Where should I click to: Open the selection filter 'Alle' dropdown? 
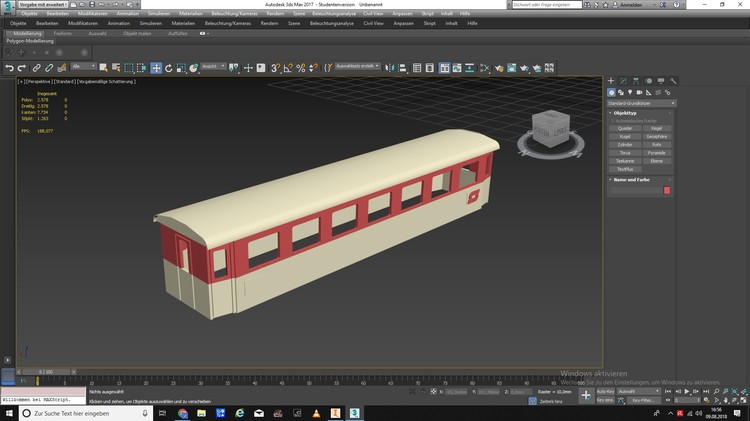coord(82,68)
